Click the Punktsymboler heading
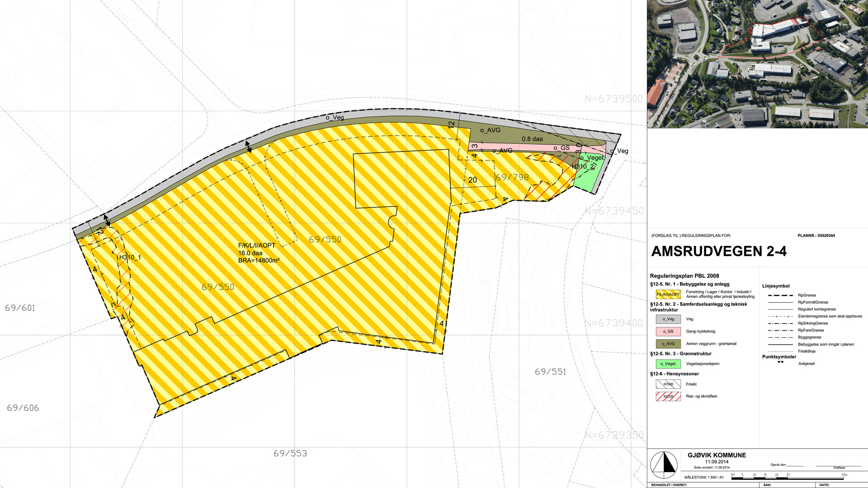The width and height of the screenshot is (868, 488). pos(779,357)
